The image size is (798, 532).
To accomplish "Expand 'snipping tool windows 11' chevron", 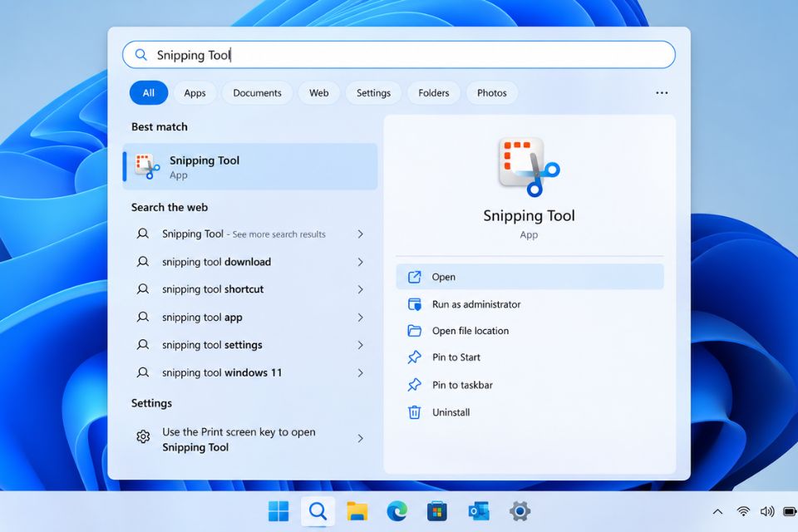I will tap(360, 372).
